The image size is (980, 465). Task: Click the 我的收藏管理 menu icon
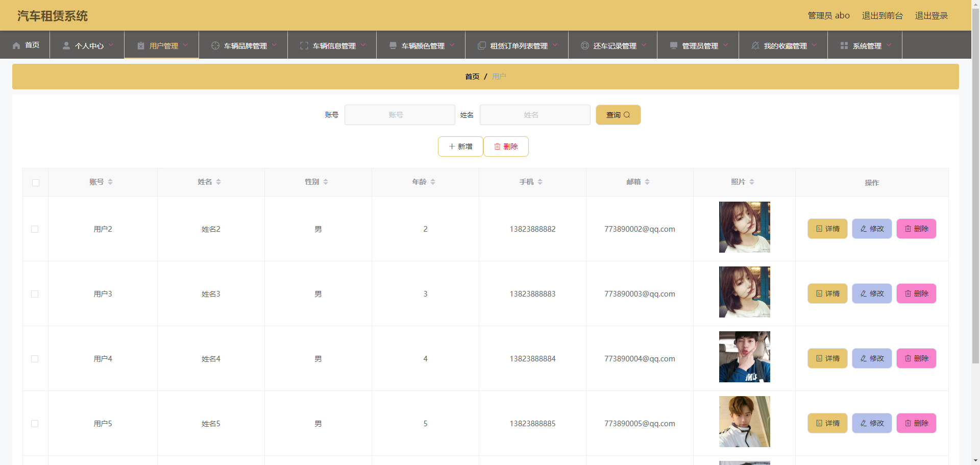[755, 45]
